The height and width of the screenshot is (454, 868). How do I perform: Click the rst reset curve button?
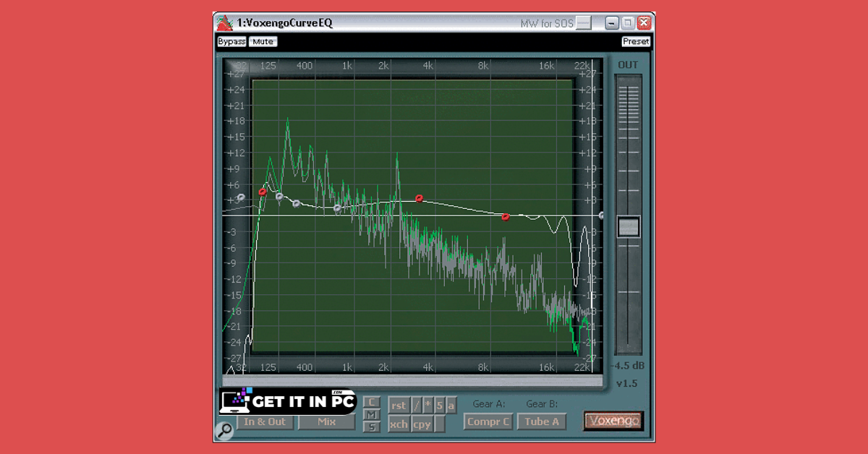click(x=399, y=406)
